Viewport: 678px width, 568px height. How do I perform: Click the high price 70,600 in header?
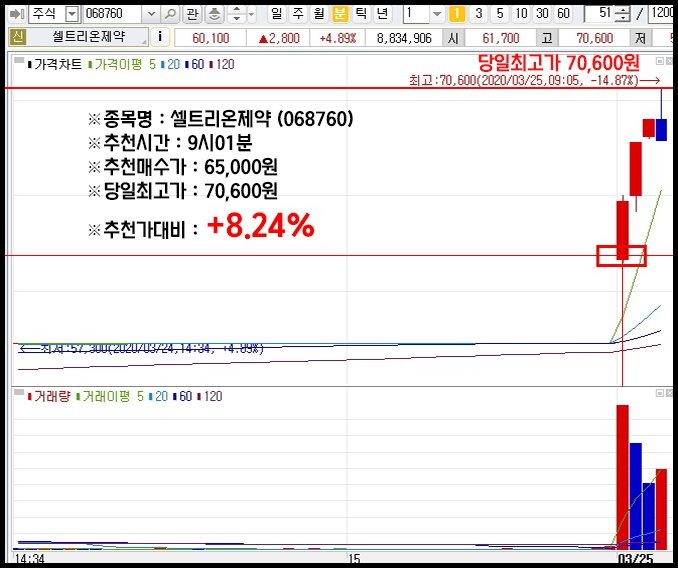click(595, 38)
